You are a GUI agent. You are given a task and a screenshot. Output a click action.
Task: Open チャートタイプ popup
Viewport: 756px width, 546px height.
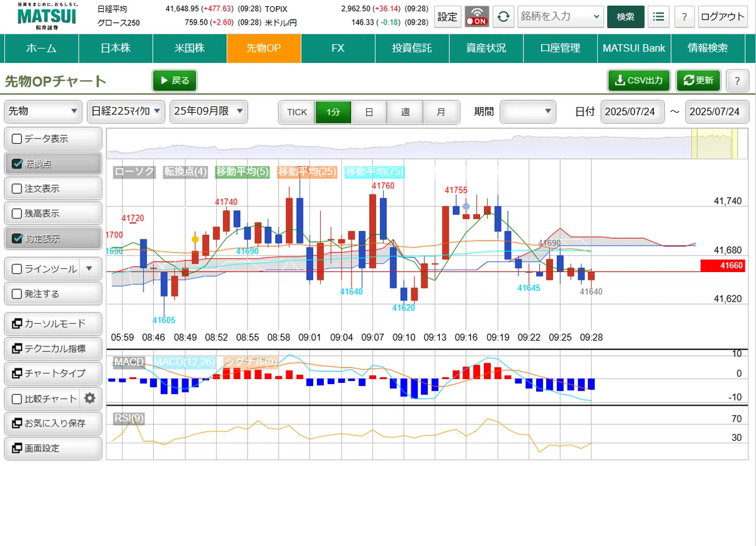coord(53,373)
